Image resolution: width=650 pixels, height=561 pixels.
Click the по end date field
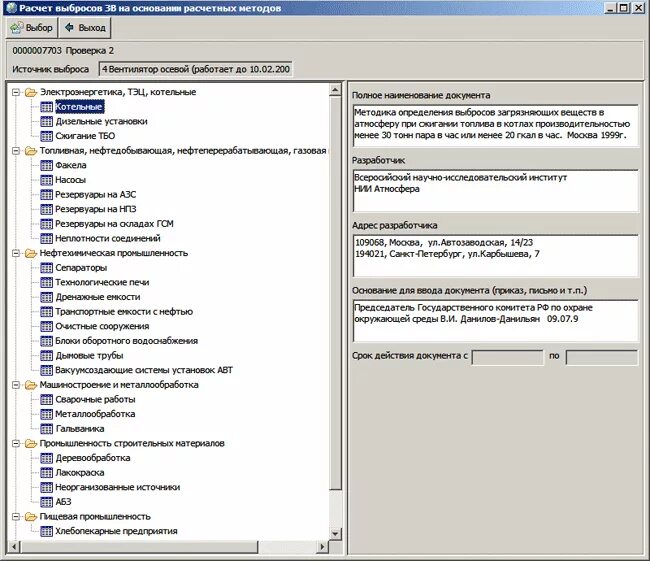(x=601, y=357)
